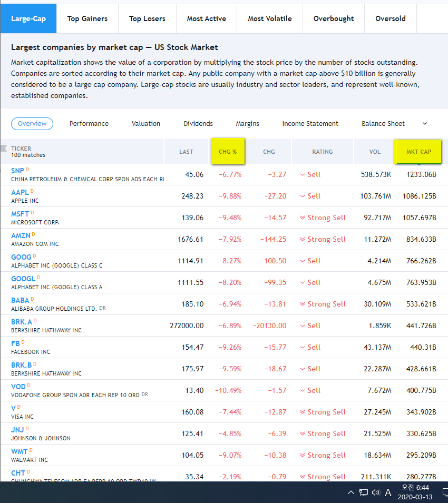Screen dimensions: 448x503
Task: Click the DR badge on Vodafone row
Action: coord(145,394)
